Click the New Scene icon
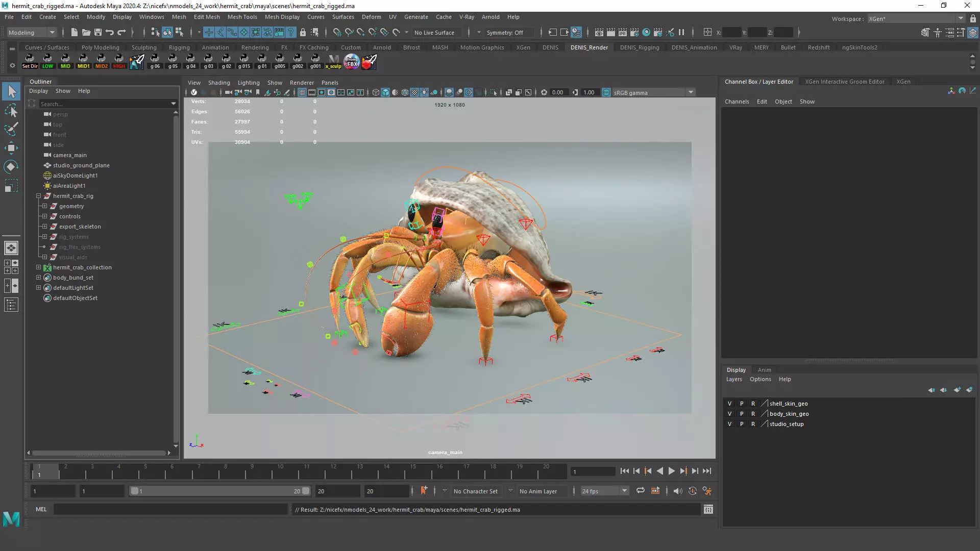The width and height of the screenshot is (980, 551). [74, 32]
